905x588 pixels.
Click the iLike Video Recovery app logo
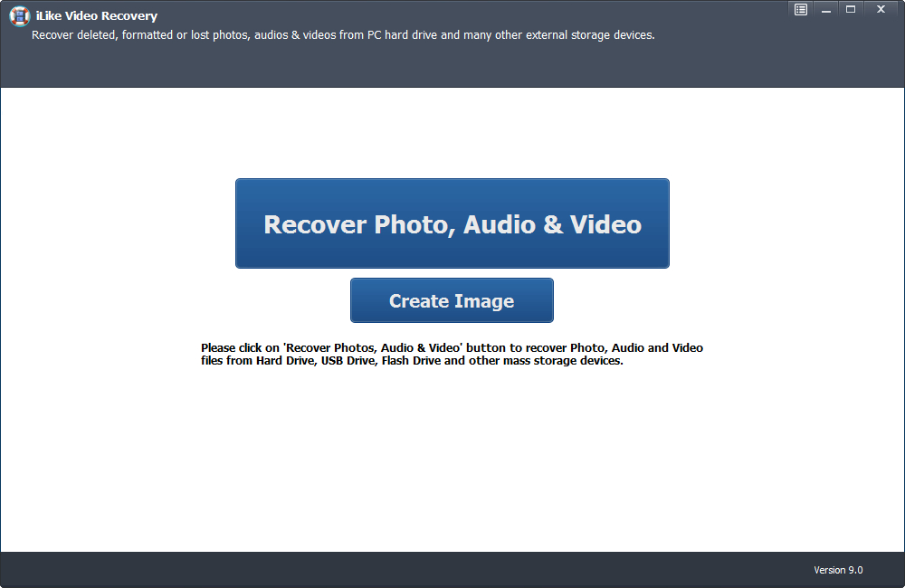click(20, 16)
